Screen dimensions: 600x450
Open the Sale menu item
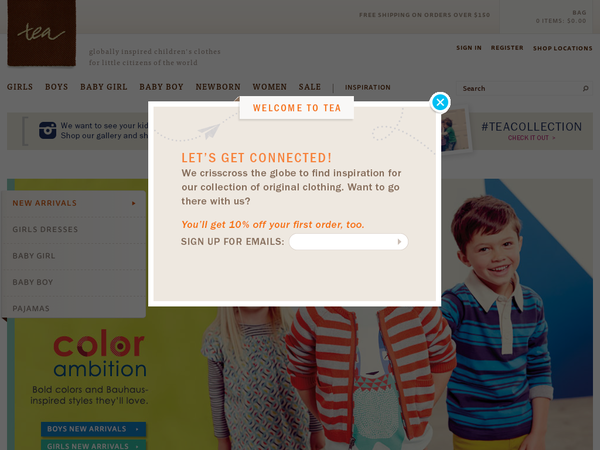point(310,87)
